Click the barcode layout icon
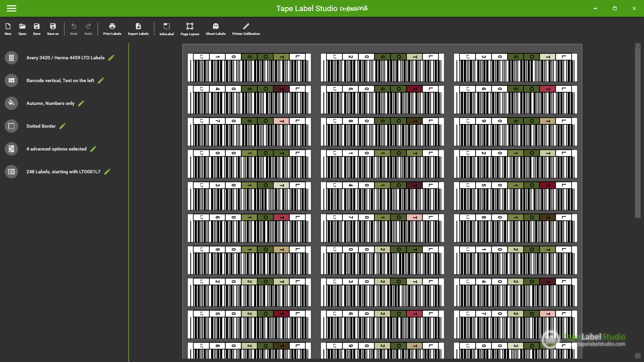The image size is (644, 362). pyautogui.click(x=11, y=80)
